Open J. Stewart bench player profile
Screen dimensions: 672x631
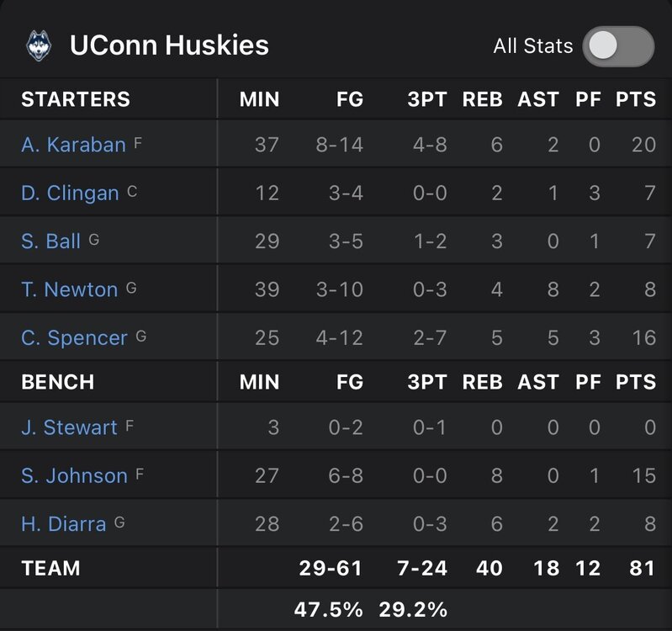tap(69, 427)
